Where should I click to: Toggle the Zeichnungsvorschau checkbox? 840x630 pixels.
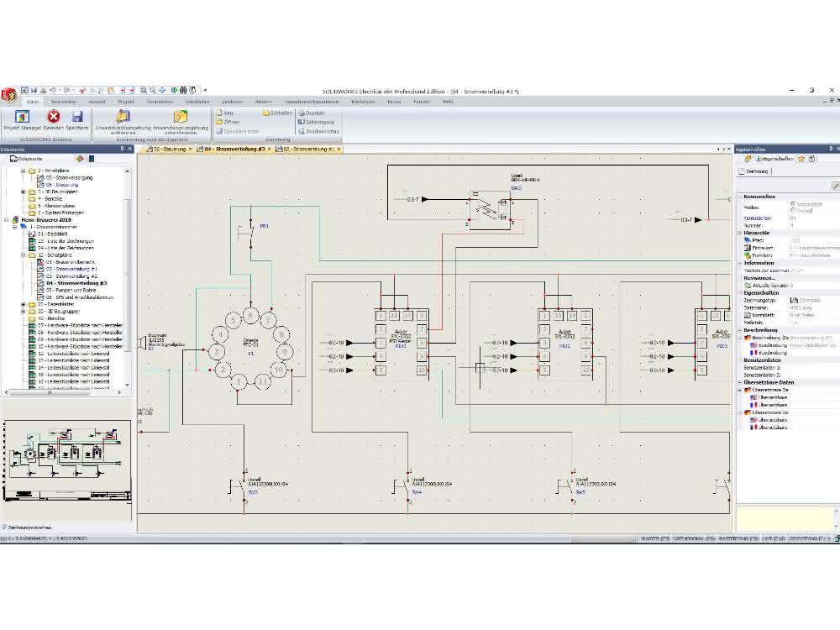[x=4, y=528]
